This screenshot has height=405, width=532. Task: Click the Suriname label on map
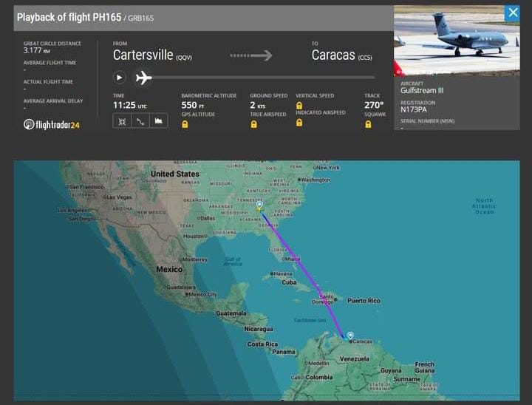click(407, 379)
